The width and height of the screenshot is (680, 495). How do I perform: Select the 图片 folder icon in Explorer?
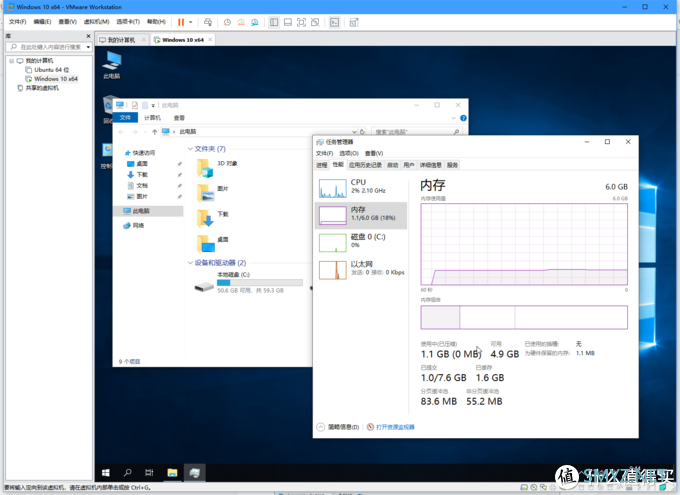[205, 193]
